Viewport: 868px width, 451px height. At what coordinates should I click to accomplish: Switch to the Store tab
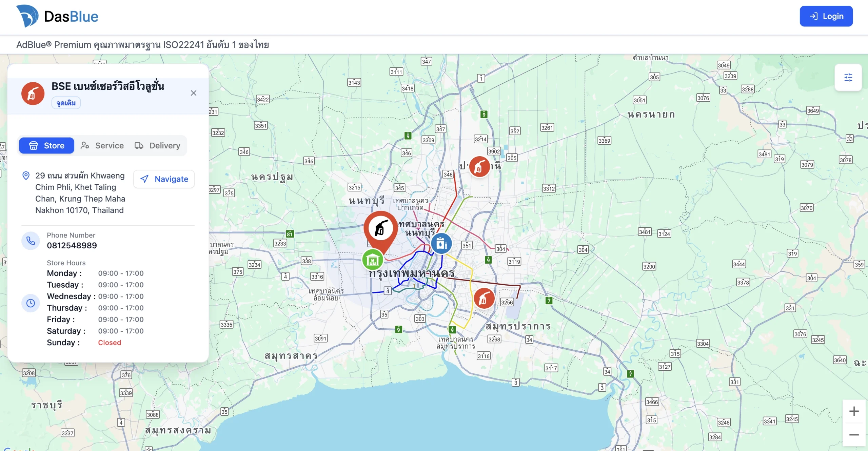click(x=47, y=145)
